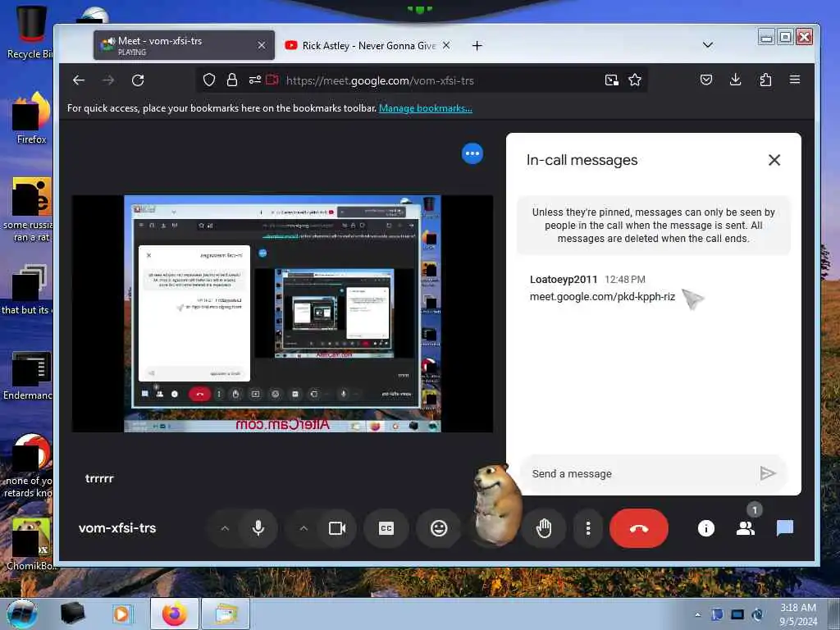
Task: Switch to the Meet - vom-xfsi-trs tab
Action: (184, 45)
